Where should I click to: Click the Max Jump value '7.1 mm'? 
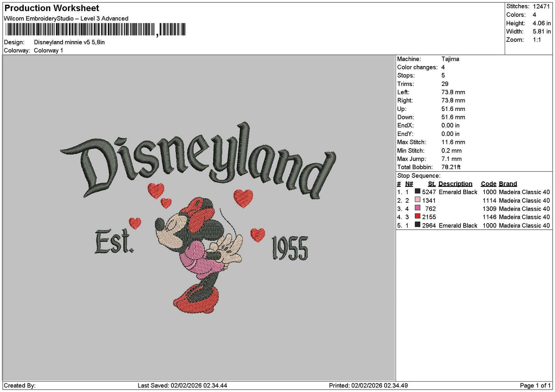click(452, 159)
